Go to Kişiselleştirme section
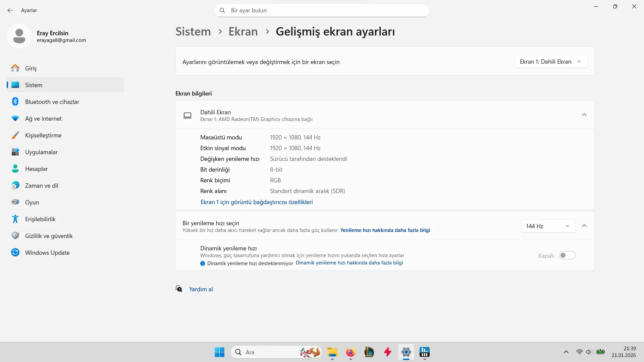This screenshot has width=644, height=362. 43,135
